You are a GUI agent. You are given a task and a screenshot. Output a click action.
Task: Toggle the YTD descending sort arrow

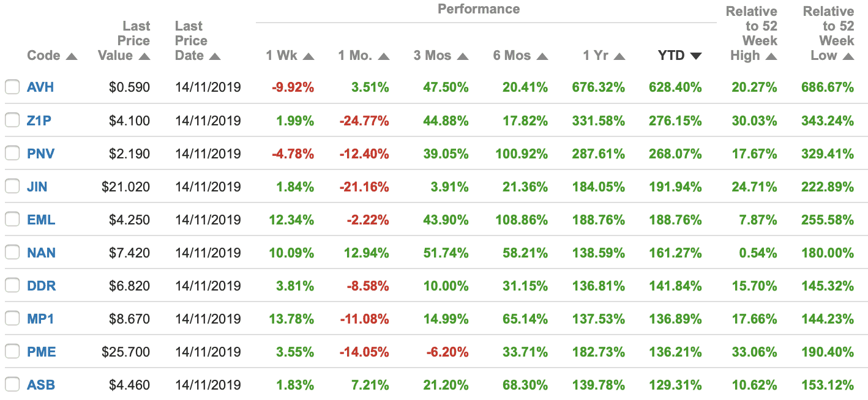click(695, 56)
